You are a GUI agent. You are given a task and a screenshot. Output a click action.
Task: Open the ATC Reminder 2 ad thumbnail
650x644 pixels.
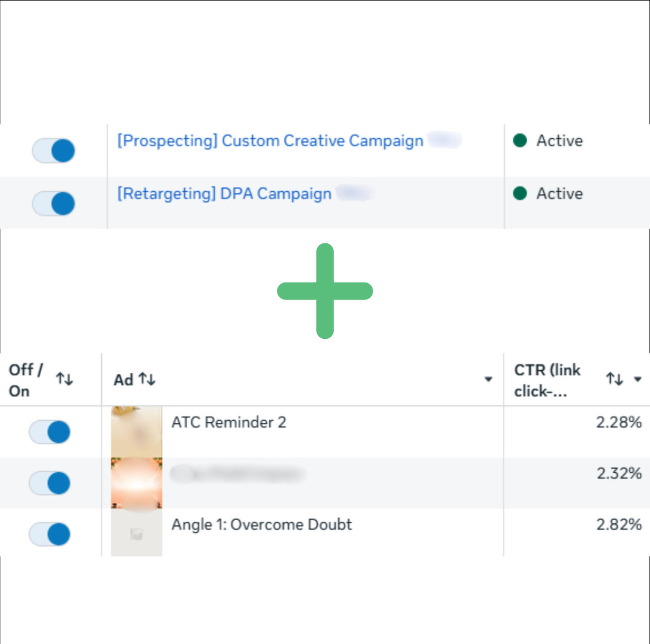point(137,432)
